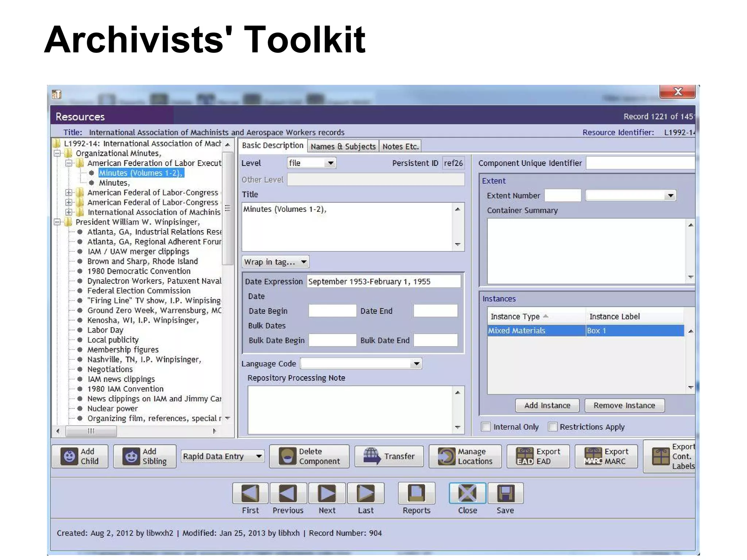Click President William W. Winpisinger folder icon

point(68,222)
